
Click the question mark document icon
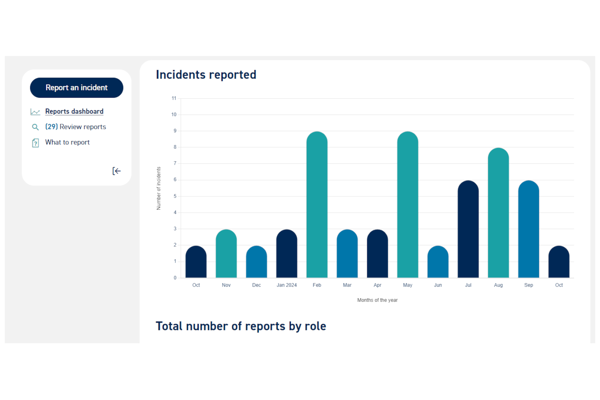coord(36,143)
